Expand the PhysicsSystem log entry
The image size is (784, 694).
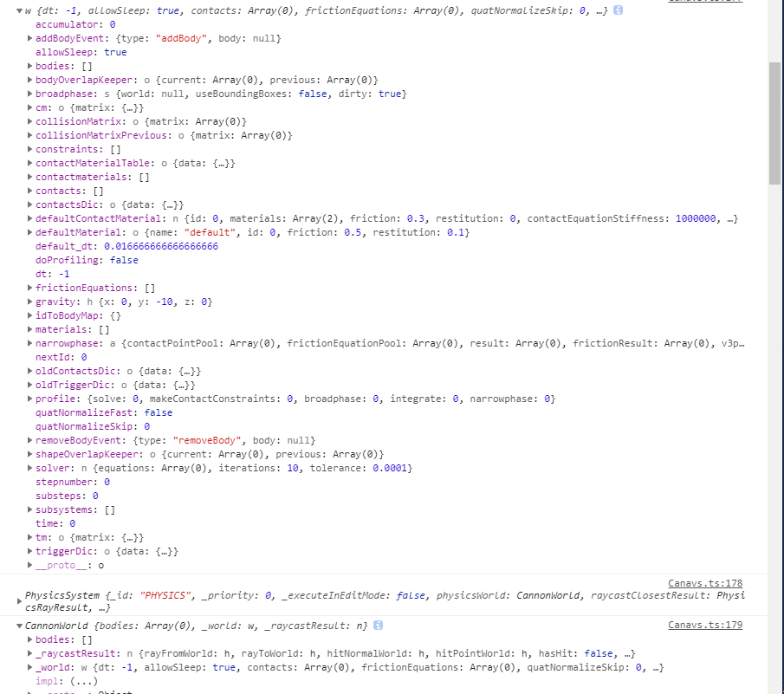[20, 601]
